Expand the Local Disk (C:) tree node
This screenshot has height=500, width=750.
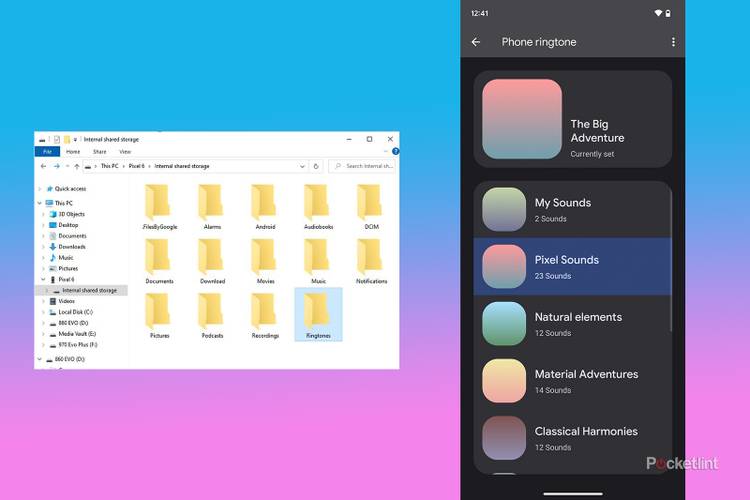(44, 312)
